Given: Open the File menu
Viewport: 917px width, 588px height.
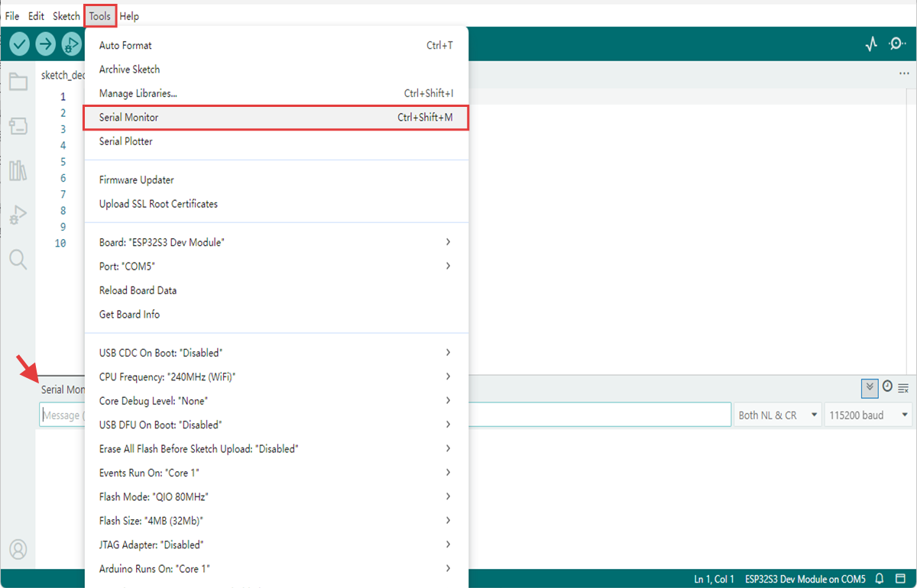Looking at the screenshot, I should point(12,16).
